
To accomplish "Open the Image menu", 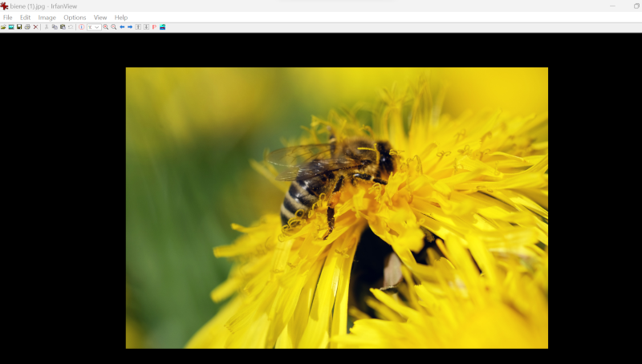I will [47, 18].
